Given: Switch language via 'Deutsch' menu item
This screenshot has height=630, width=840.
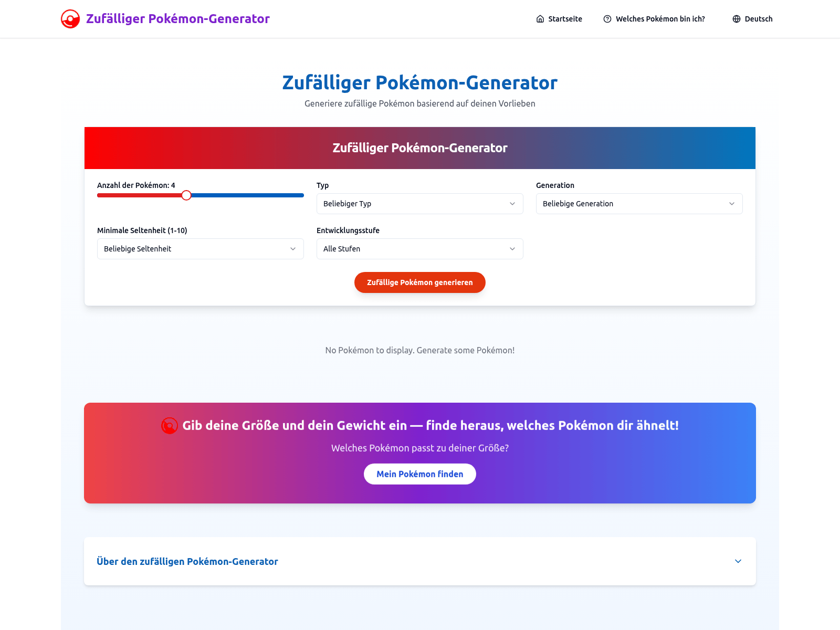Looking at the screenshot, I should (x=758, y=18).
